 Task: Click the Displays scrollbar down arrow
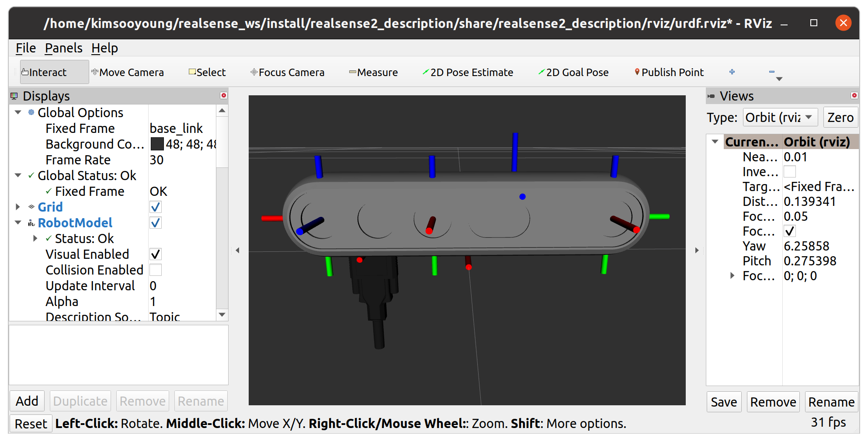[x=222, y=315]
